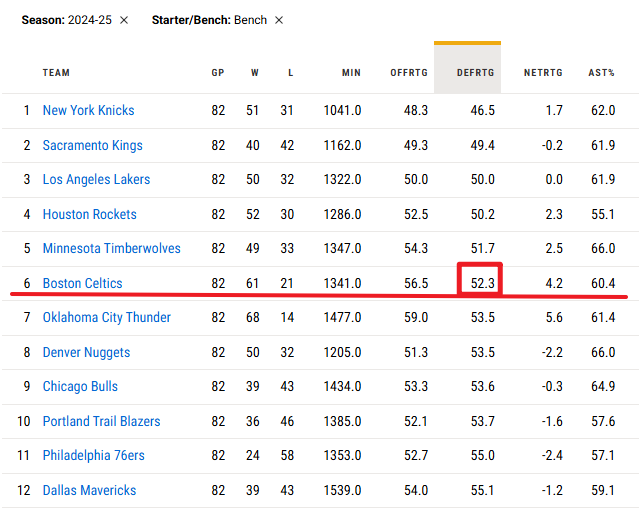The height and width of the screenshot is (516, 639).
Task: Open the Portland Trail Blazers team link
Action: pyautogui.click(x=101, y=421)
